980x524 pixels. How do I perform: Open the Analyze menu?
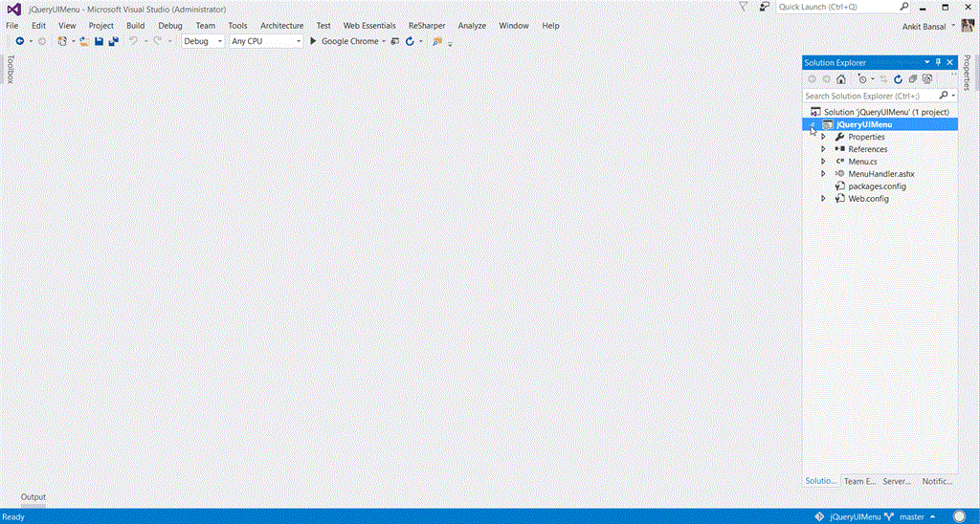point(472,26)
